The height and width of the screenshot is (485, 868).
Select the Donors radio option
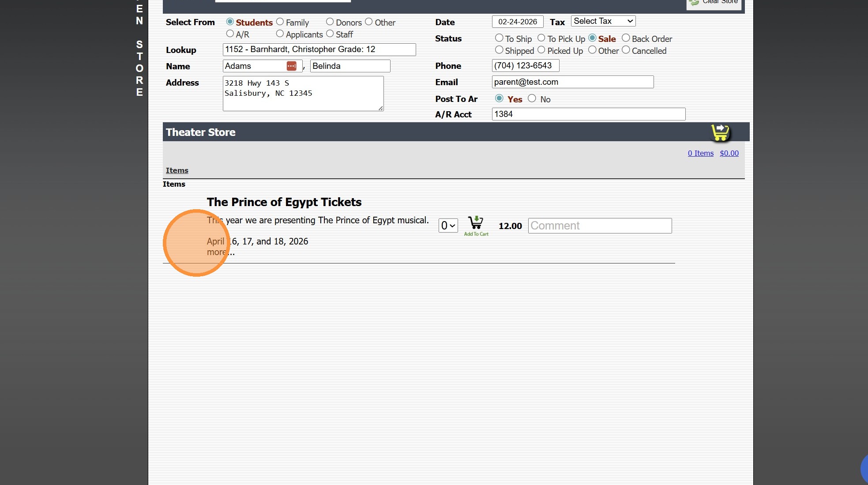(330, 22)
